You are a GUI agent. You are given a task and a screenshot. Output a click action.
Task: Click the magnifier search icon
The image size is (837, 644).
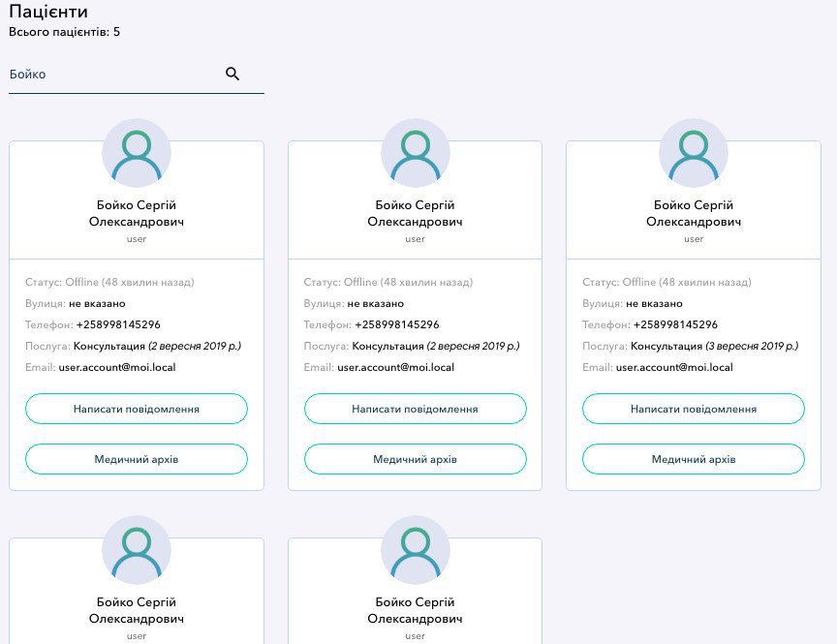click(232, 74)
